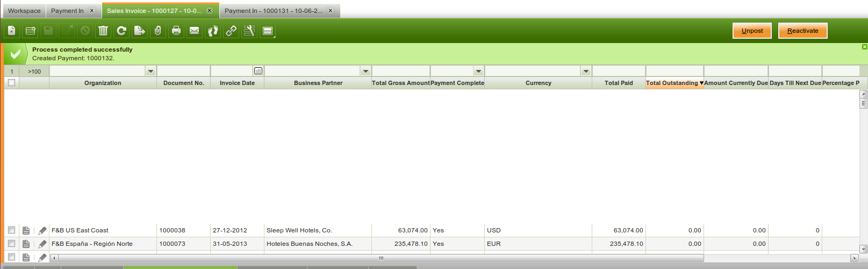Click the horizontal scrollbar left arrow
Screen dimensions: 868x269
point(54,258)
